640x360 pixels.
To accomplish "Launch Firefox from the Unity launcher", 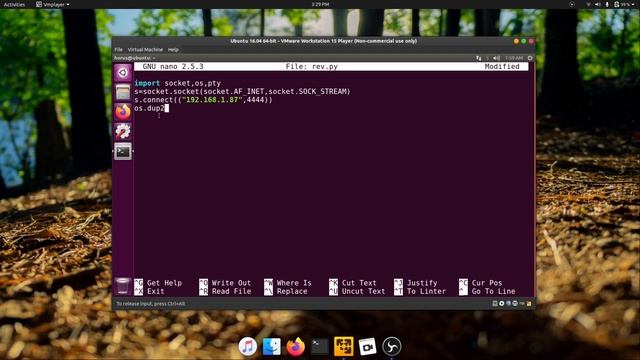I will tap(123, 112).
